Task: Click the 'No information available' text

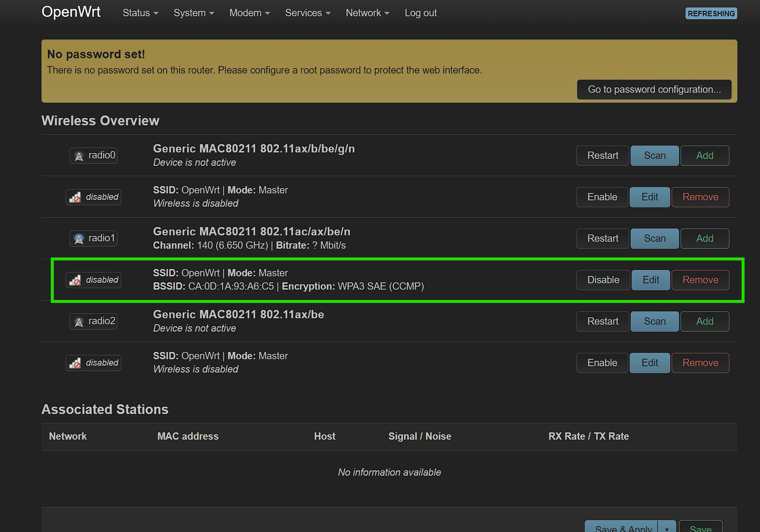Action: (x=389, y=472)
